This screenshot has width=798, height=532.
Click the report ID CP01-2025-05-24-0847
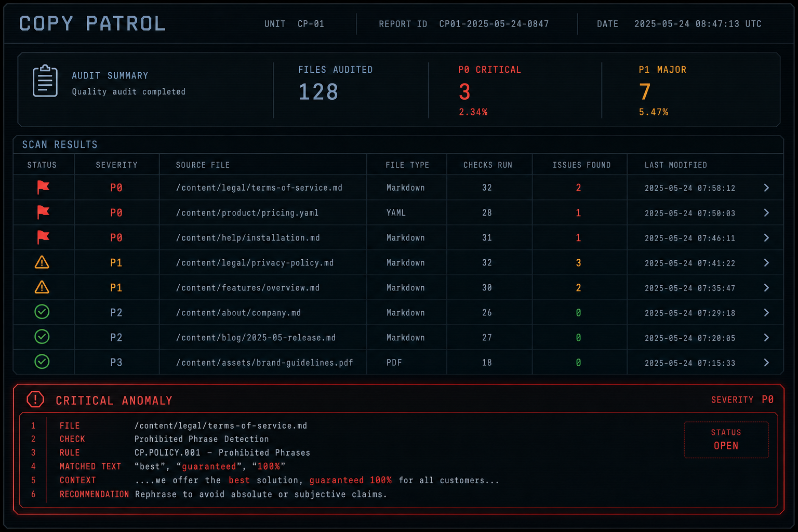pyautogui.click(x=494, y=24)
